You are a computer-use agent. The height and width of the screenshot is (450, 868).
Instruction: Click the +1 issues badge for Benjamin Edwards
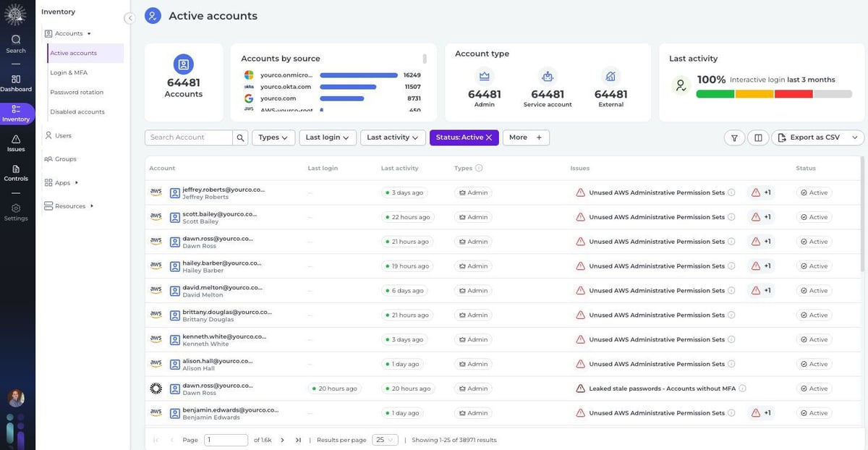761,413
